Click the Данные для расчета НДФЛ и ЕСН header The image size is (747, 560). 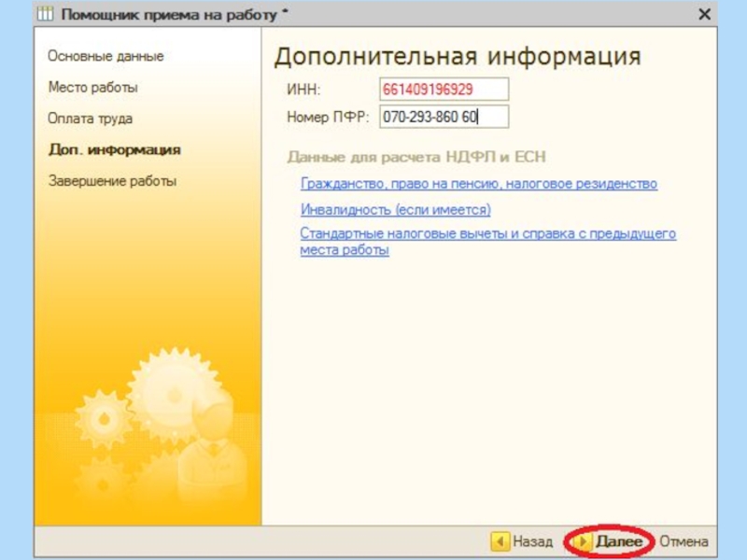(416, 157)
